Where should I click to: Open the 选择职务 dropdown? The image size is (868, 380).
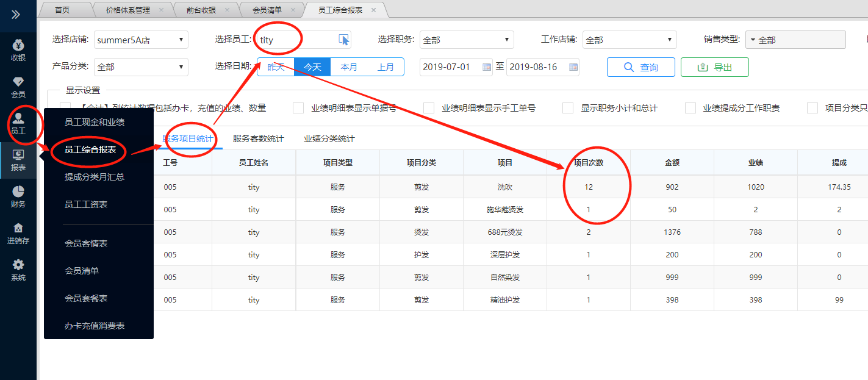pos(467,40)
